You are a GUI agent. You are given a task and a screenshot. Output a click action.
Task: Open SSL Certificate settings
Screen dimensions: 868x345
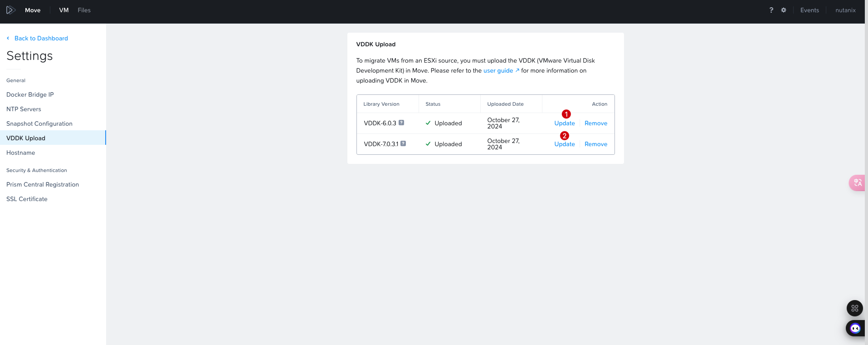click(27, 199)
